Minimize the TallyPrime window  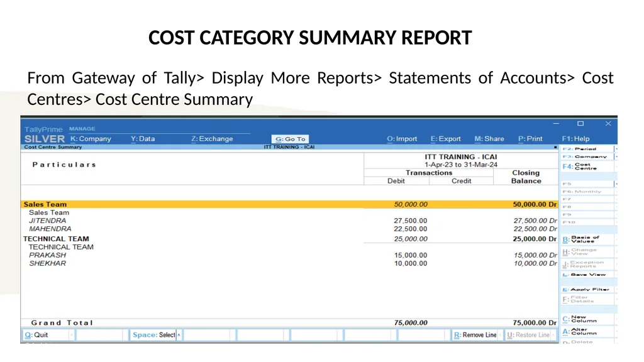556,124
